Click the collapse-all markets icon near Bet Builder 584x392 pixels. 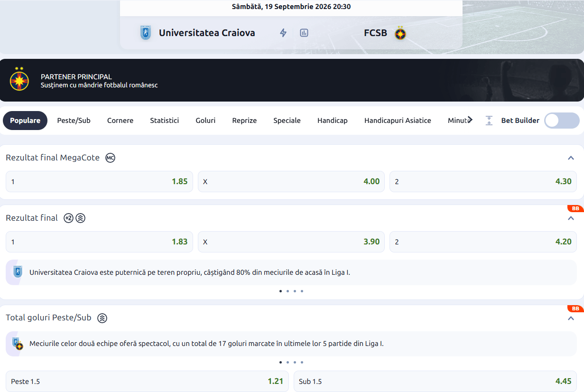(489, 121)
